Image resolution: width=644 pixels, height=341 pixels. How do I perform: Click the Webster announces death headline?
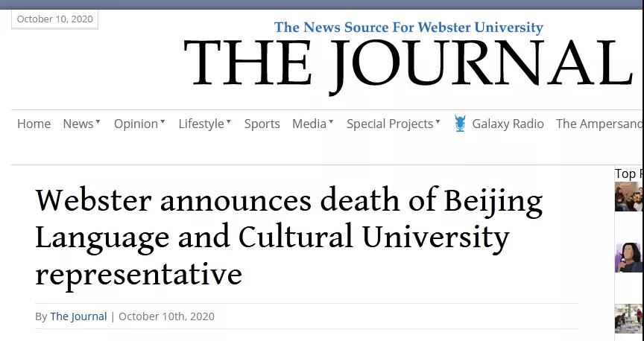(x=289, y=236)
